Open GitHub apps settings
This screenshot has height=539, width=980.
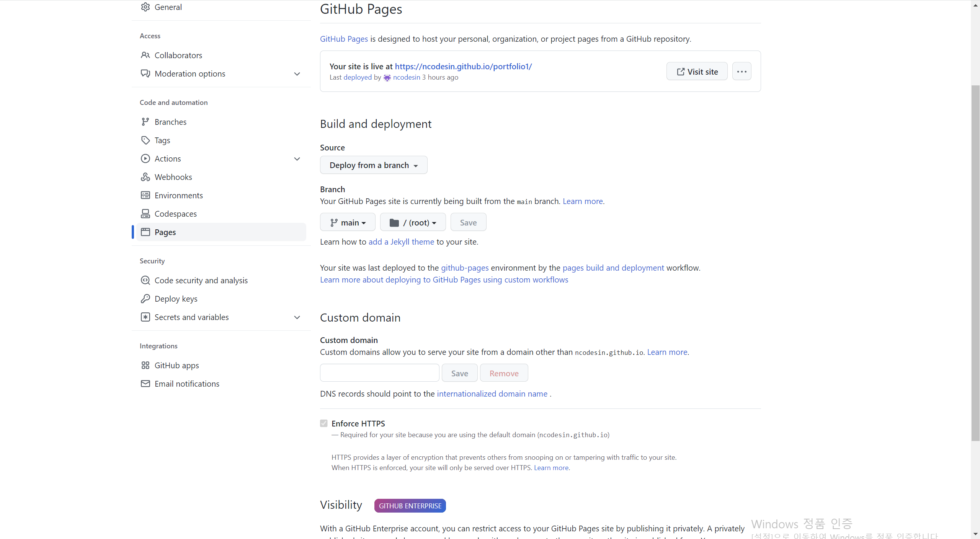[x=221, y=365]
